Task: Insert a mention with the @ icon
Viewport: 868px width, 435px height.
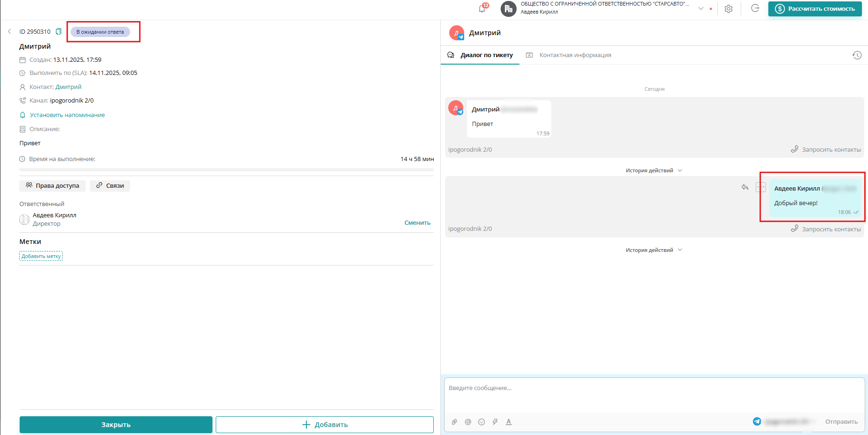Action: (468, 422)
